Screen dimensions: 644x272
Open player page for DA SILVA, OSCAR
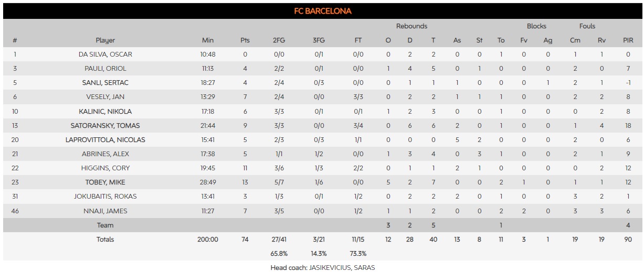coord(105,55)
